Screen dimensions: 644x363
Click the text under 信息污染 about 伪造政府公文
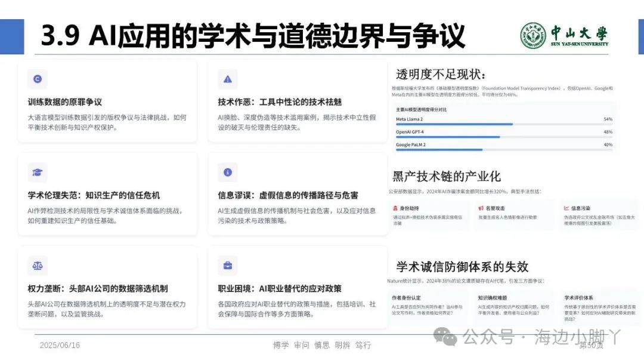[x=600, y=220]
